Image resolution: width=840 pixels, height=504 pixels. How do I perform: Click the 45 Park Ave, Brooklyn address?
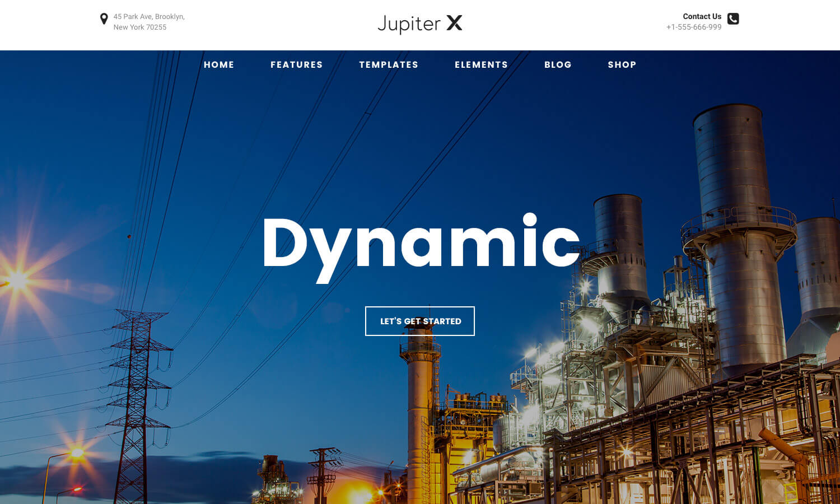[149, 22]
